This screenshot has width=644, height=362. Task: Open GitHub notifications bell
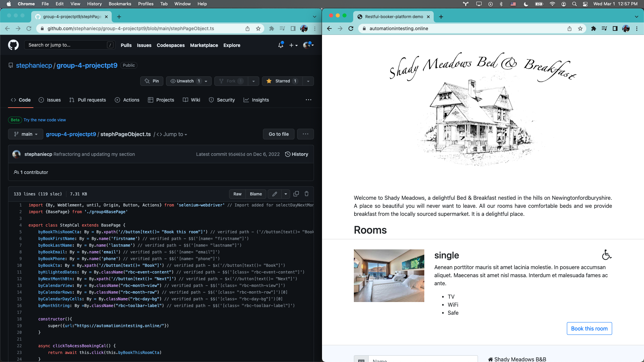280,45
